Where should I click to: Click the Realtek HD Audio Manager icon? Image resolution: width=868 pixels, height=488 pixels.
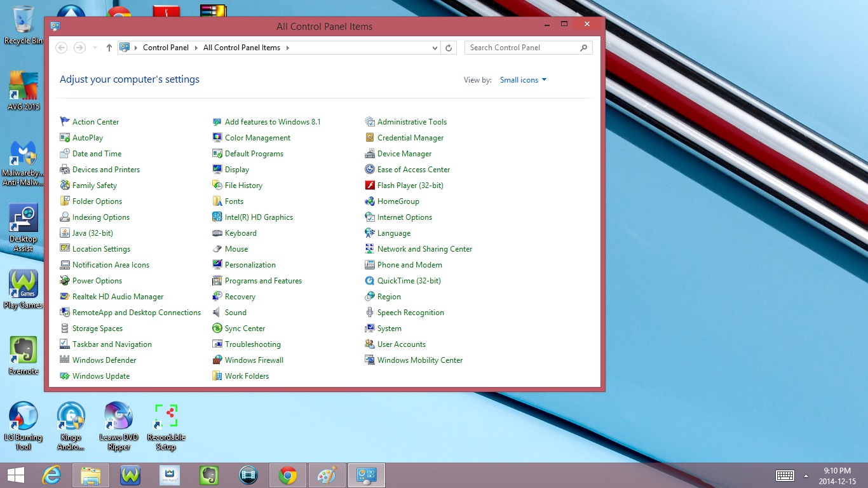coord(65,296)
